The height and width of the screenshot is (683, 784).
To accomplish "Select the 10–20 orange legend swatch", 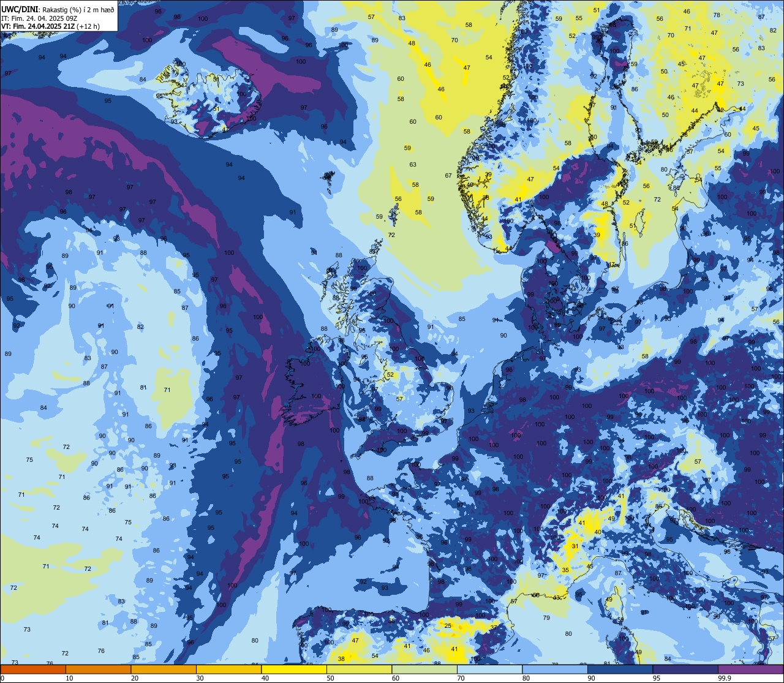I will 98,669.
